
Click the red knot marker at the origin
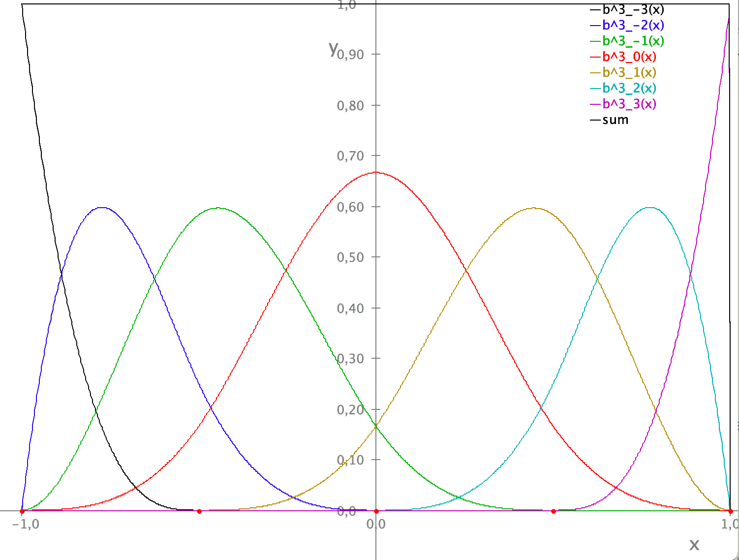point(376,511)
